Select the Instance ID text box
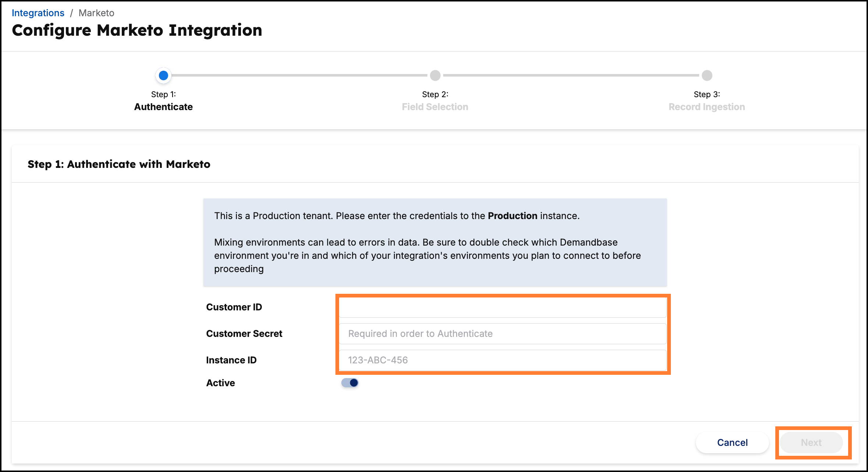 pyautogui.click(x=503, y=360)
